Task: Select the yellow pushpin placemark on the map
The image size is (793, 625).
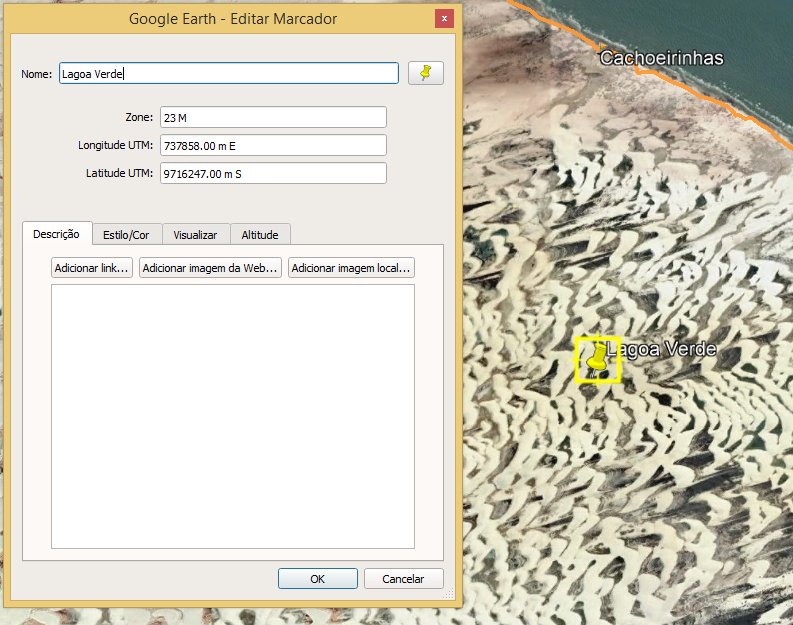Action: pos(597,358)
